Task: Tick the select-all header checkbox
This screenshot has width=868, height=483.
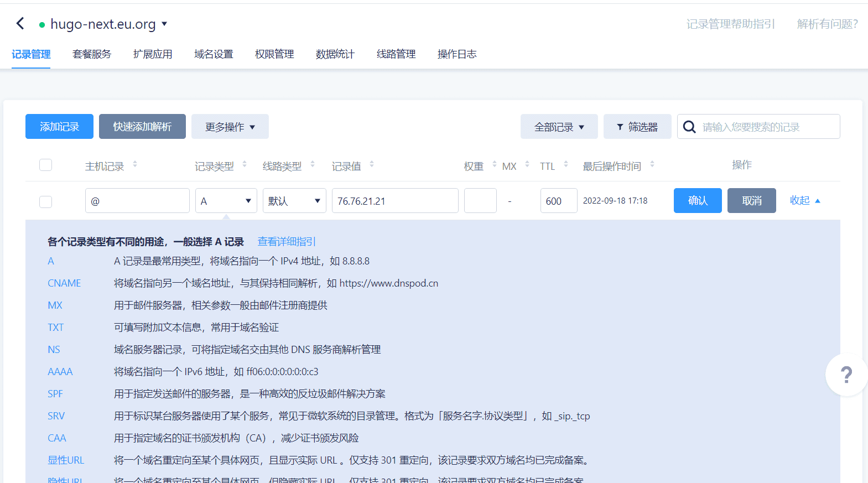Action: [x=46, y=165]
